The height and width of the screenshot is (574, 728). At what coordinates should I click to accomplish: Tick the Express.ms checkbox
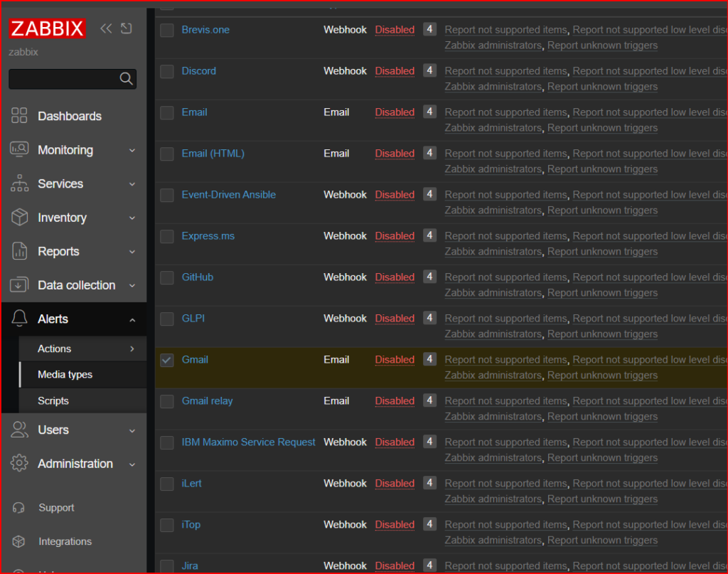[x=166, y=237]
